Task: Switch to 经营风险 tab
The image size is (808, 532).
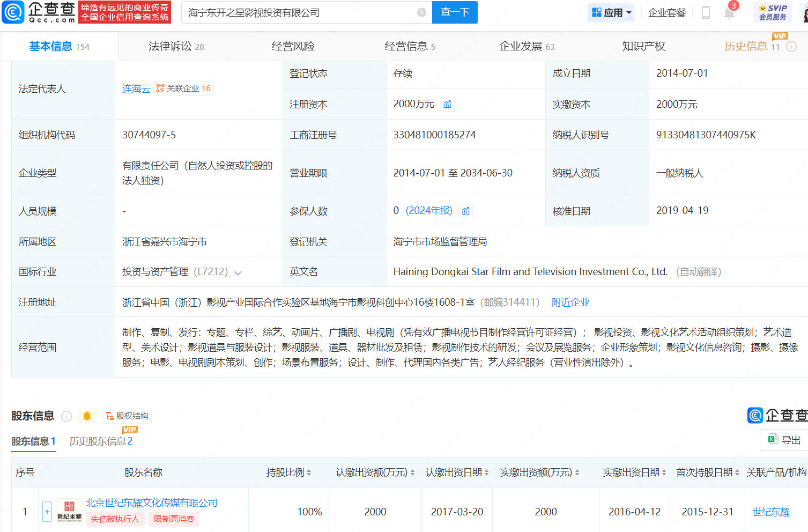Action: coord(293,47)
